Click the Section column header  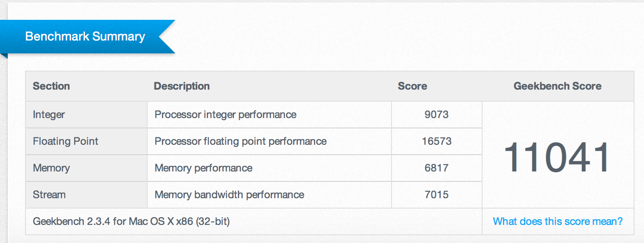pos(51,86)
